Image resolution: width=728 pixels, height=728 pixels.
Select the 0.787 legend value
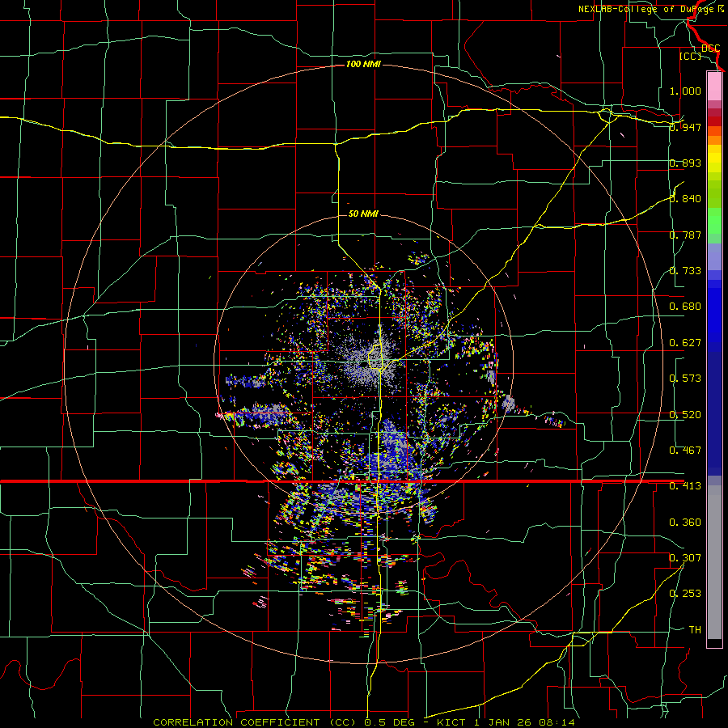pos(685,235)
